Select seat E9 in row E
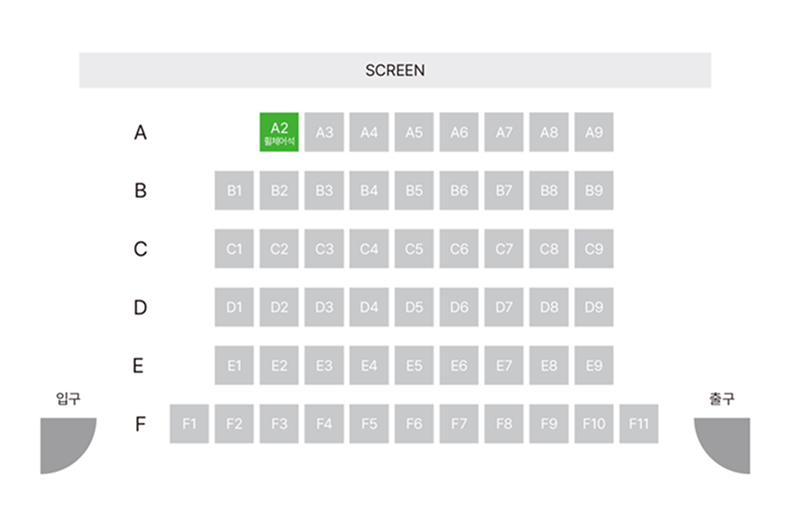Image resolution: width=790 pixels, height=526 pixels. 594,366
